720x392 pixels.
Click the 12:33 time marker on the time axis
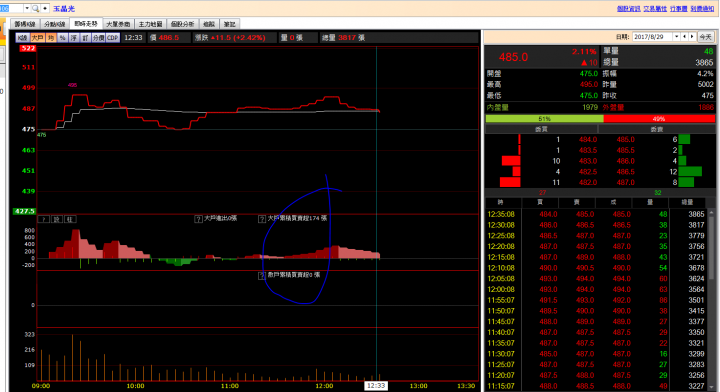[x=376, y=386]
